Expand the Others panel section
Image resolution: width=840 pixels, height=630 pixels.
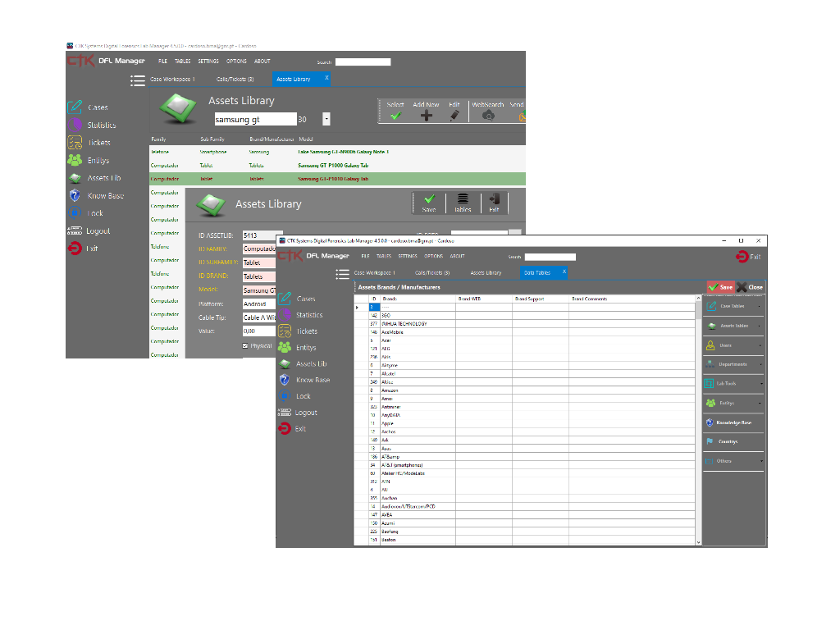tap(733, 461)
